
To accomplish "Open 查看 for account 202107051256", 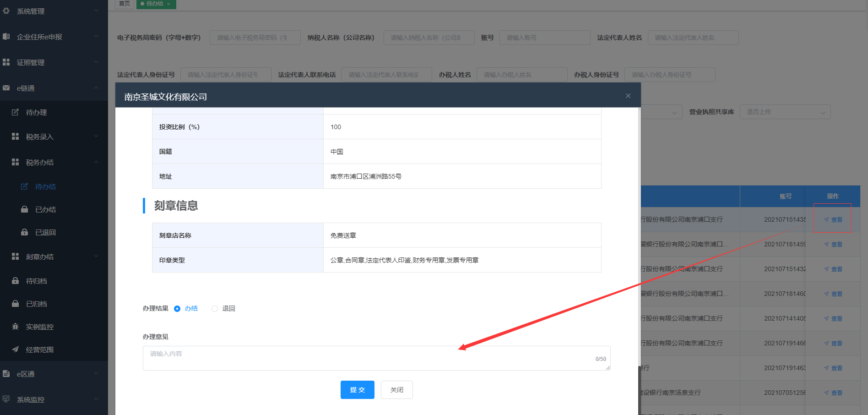I will tap(833, 393).
